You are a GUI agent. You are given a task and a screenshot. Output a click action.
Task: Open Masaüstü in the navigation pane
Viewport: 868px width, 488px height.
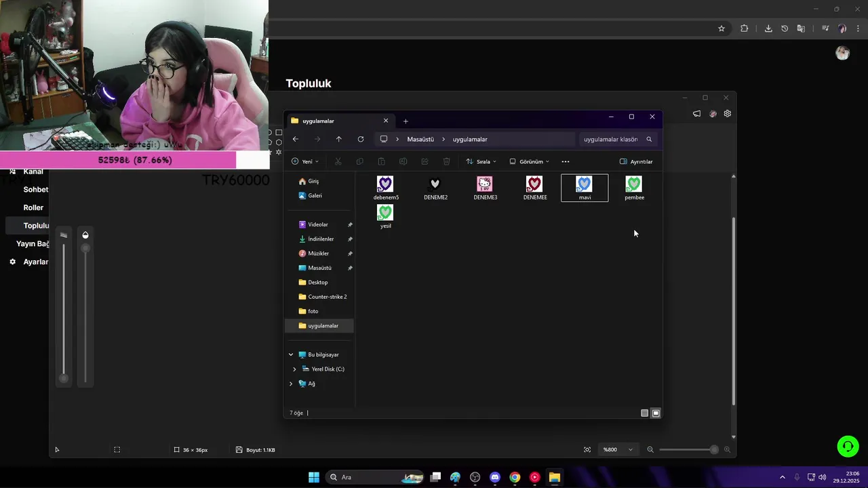point(320,268)
